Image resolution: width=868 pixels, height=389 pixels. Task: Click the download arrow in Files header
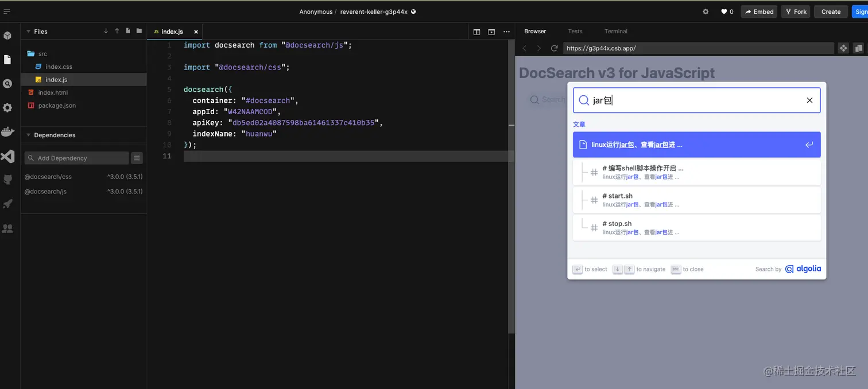(x=106, y=31)
